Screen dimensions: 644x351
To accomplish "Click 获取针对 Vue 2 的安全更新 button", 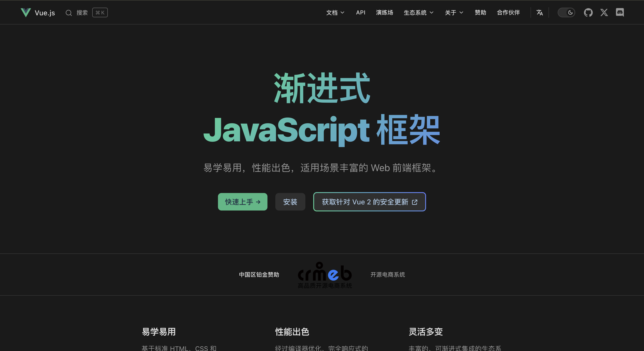I will [x=365, y=202].
